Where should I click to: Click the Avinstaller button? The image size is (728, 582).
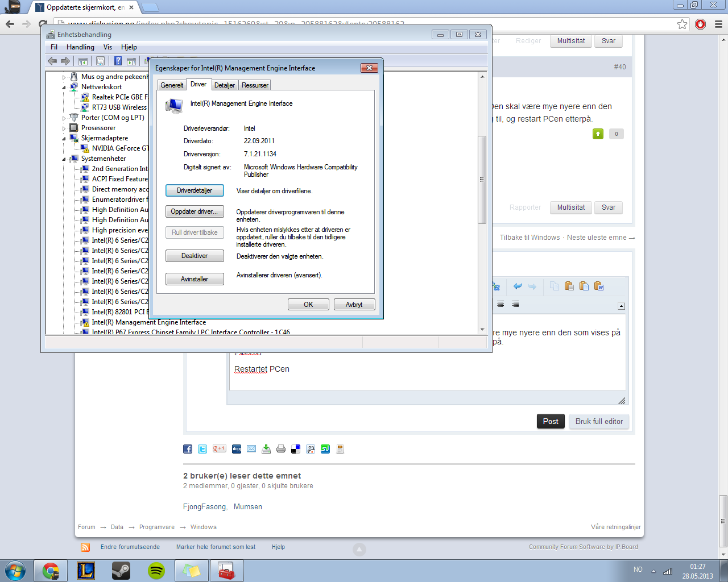tap(195, 279)
